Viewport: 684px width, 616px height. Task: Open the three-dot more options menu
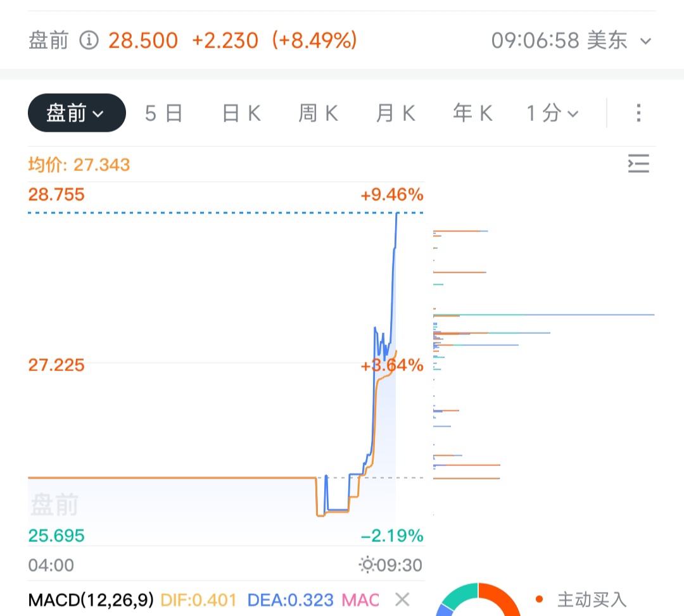638,113
